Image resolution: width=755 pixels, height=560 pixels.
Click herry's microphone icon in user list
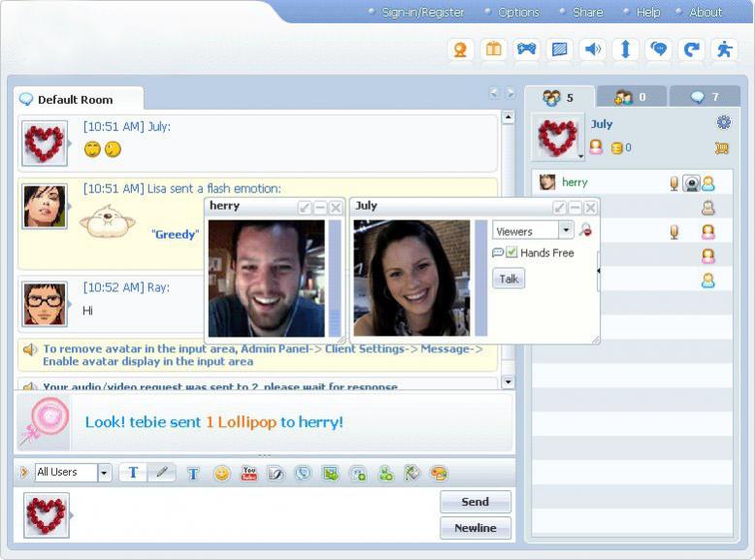pos(674,183)
